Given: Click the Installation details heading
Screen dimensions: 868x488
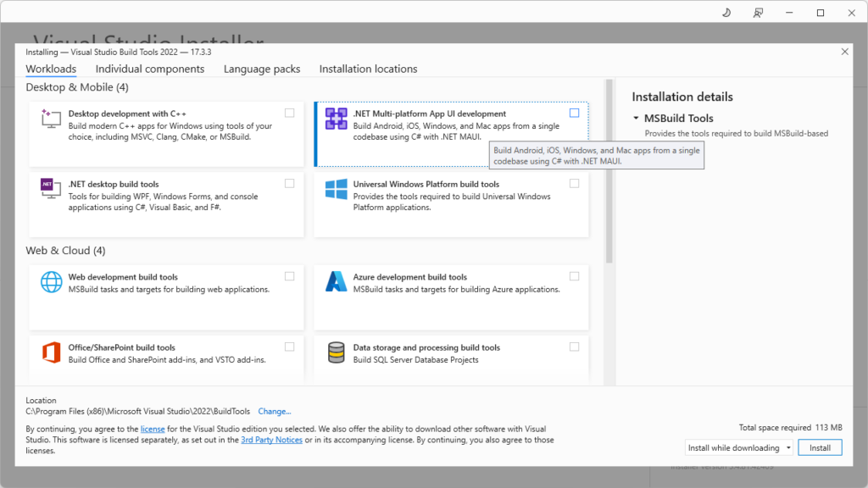Looking at the screenshot, I should pos(682,97).
